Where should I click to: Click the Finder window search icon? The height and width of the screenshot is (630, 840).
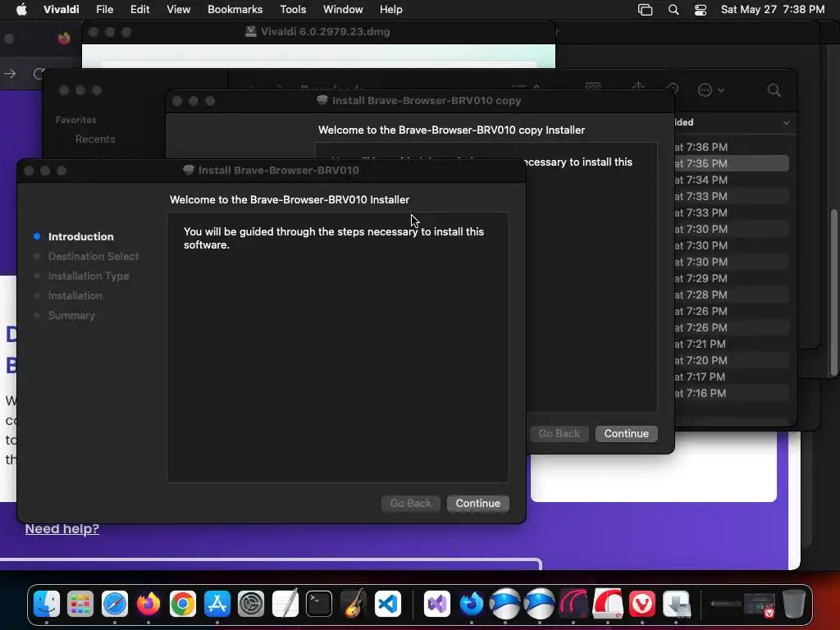point(774,90)
